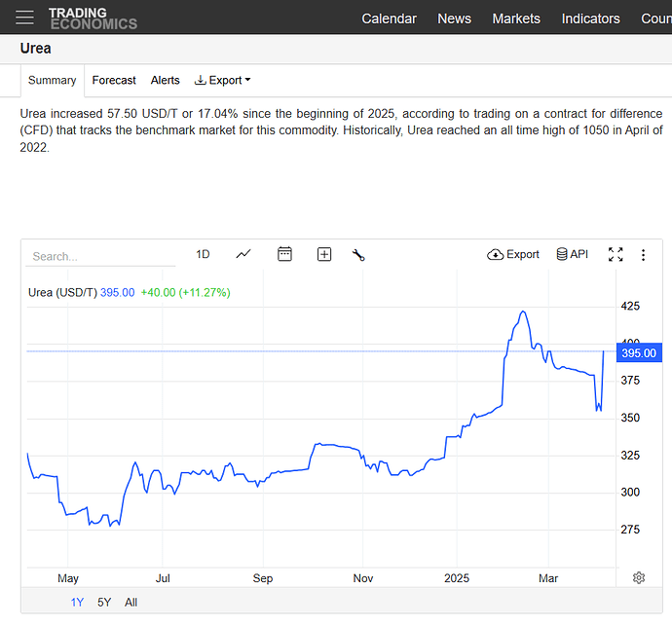Click the +40.00 (+11.27%) change value

(186, 293)
